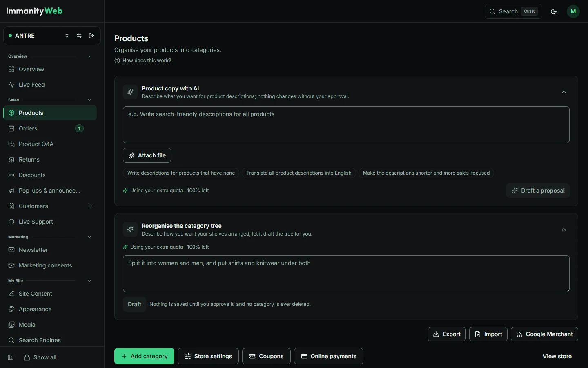The width and height of the screenshot is (588, 368).
Task: Click Draft a proposal button
Action: pyautogui.click(x=538, y=191)
